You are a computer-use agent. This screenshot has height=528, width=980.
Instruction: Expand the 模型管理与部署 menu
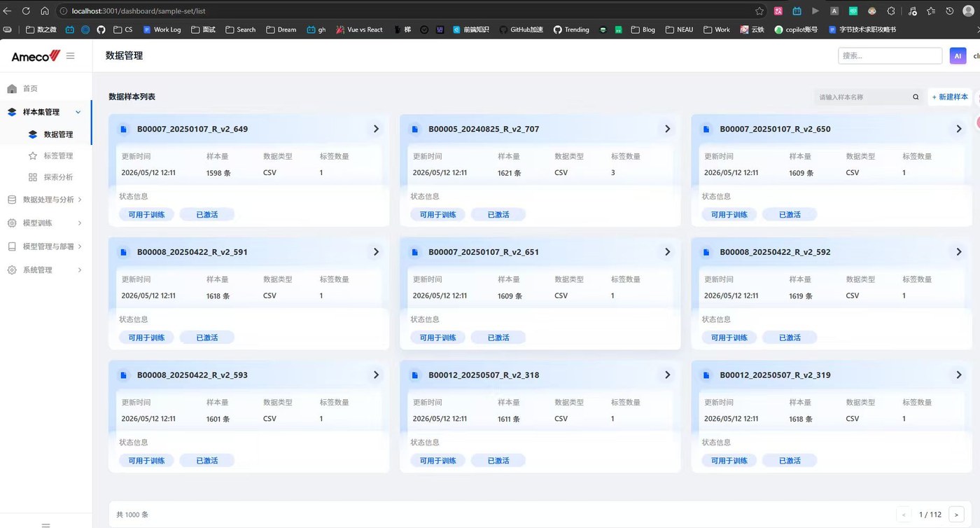pos(45,246)
